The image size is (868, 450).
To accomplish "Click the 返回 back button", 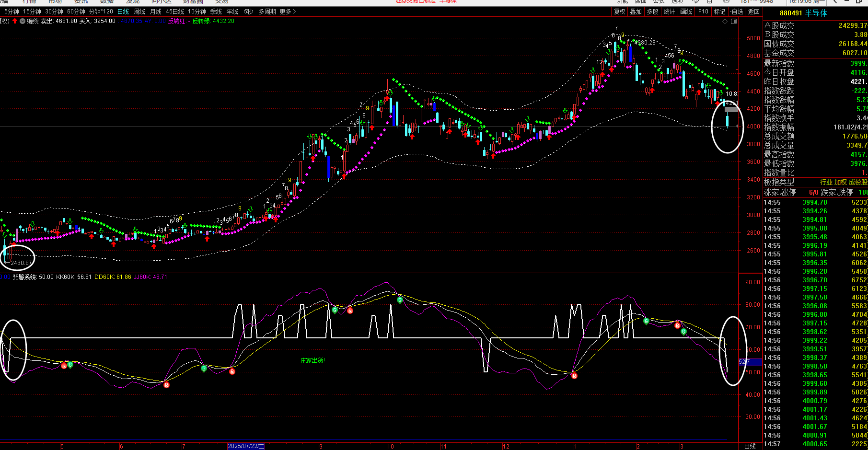I will click(x=754, y=12).
